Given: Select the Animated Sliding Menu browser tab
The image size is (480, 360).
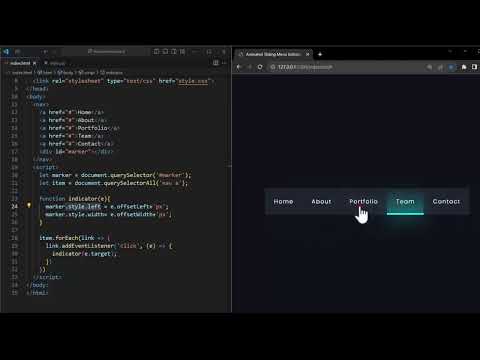Looking at the screenshot, I should click(x=273, y=54).
